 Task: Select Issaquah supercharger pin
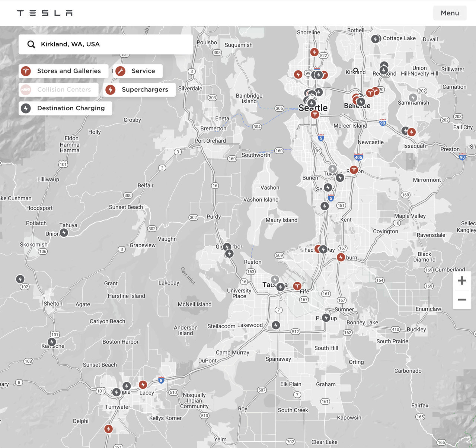(412, 132)
